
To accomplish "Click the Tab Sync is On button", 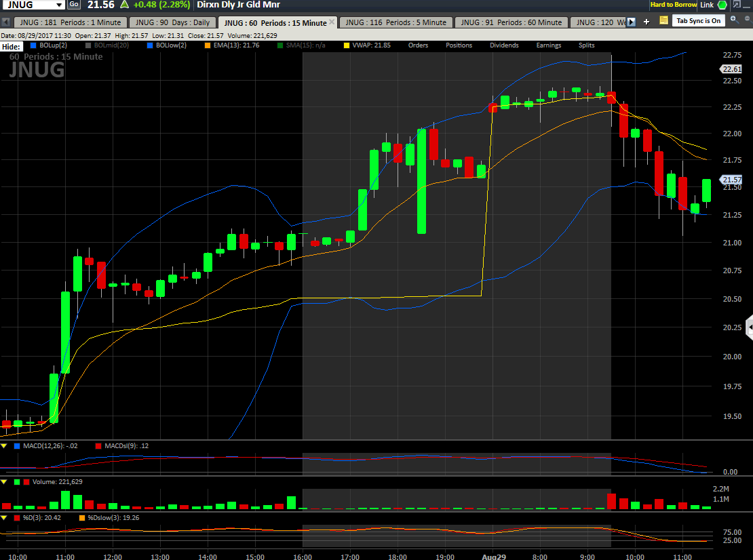I will click(x=699, y=20).
